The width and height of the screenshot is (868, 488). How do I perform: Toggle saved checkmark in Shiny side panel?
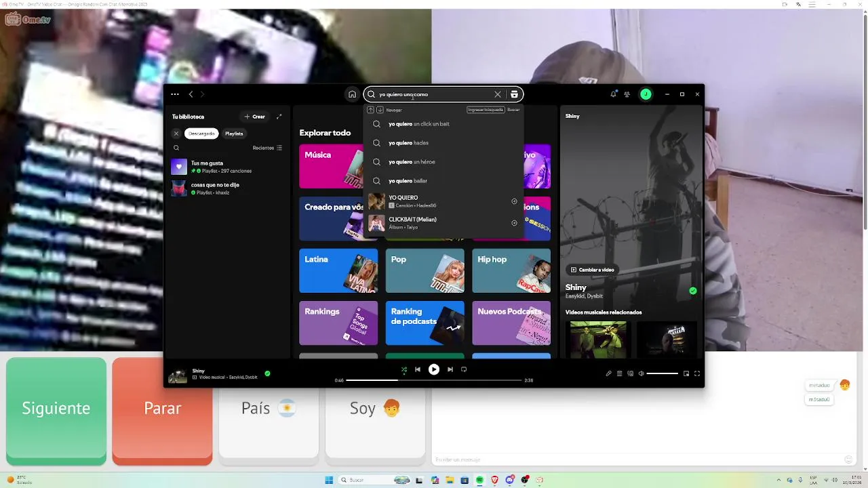(x=692, y=291)
